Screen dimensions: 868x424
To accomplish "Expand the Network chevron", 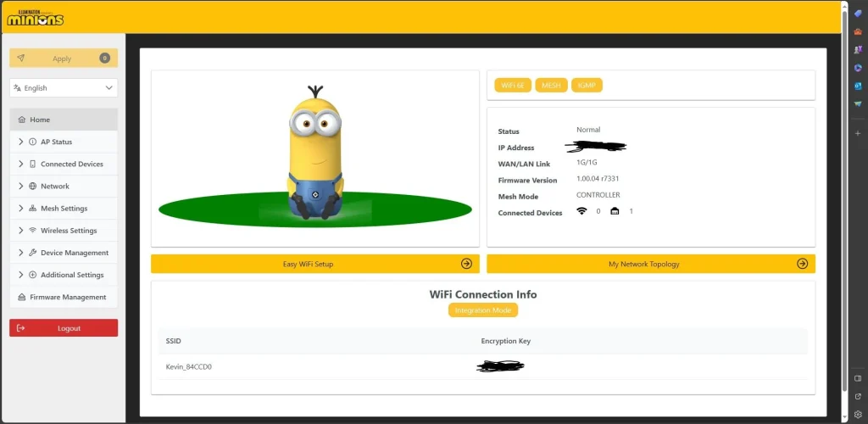I will pyautogui.click(x=20, y=186).
